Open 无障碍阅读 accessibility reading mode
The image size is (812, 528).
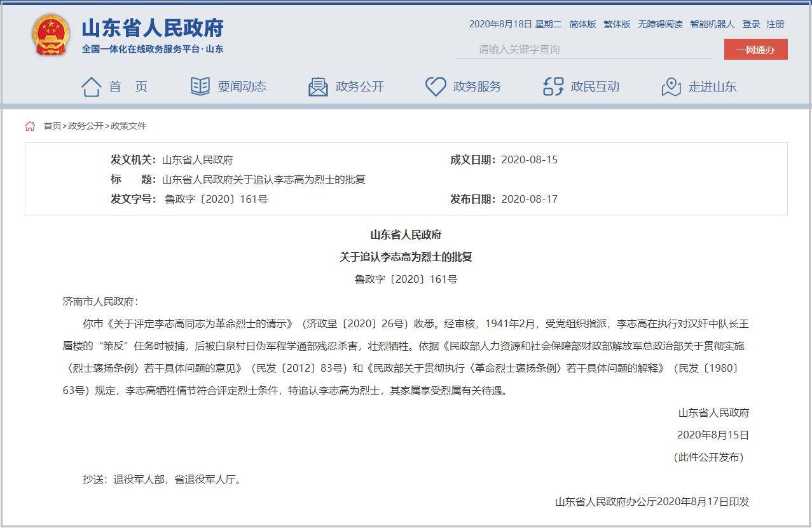click(x=660, y=24)
